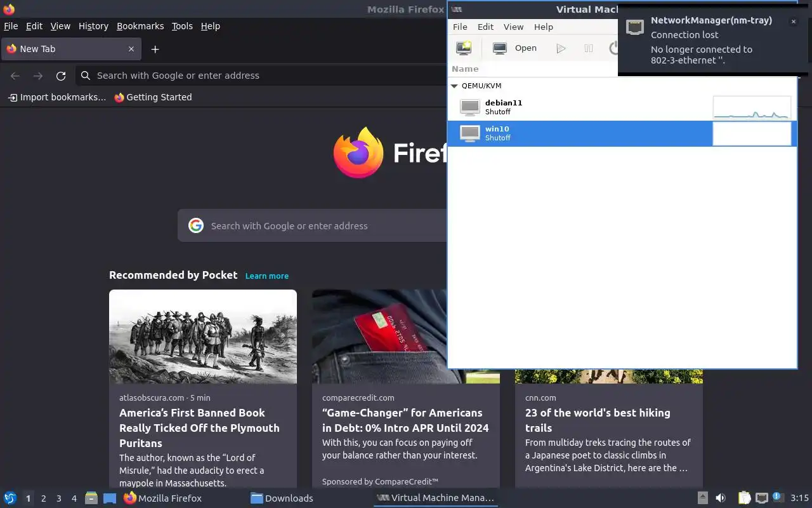Open the File menu in Virtual Machine Manager
This screenshot has height=508, width=812.
click(x=460, y=27)
